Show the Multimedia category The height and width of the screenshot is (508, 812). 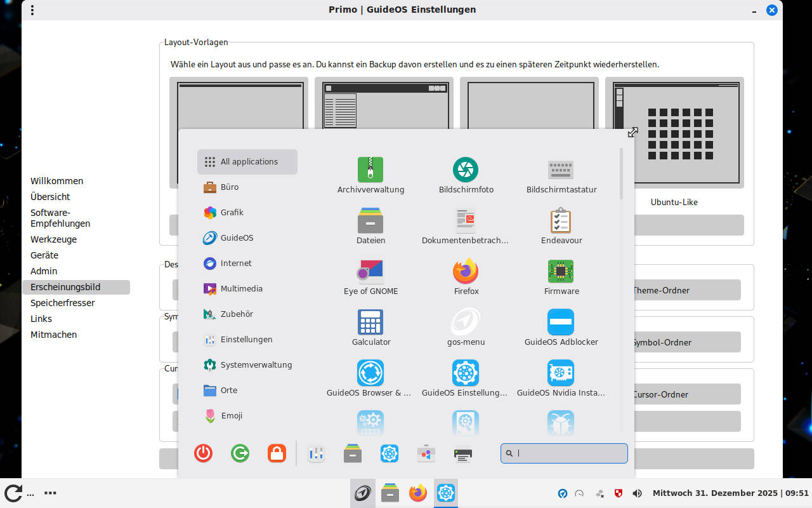click(x=247, y=289)
